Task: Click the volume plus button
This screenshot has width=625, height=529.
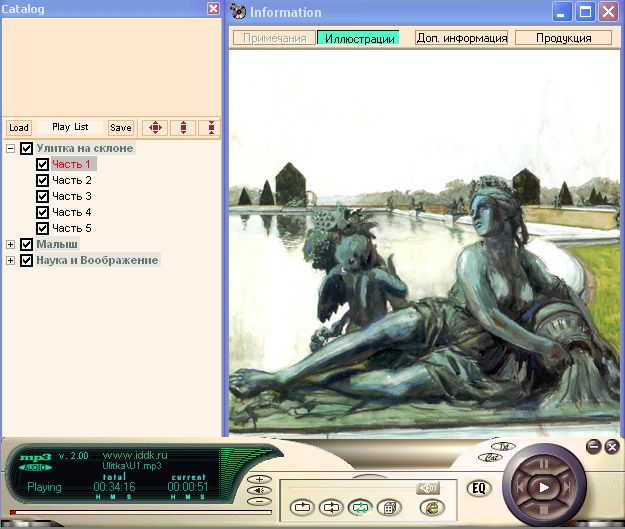Action: tap(259, 479)
